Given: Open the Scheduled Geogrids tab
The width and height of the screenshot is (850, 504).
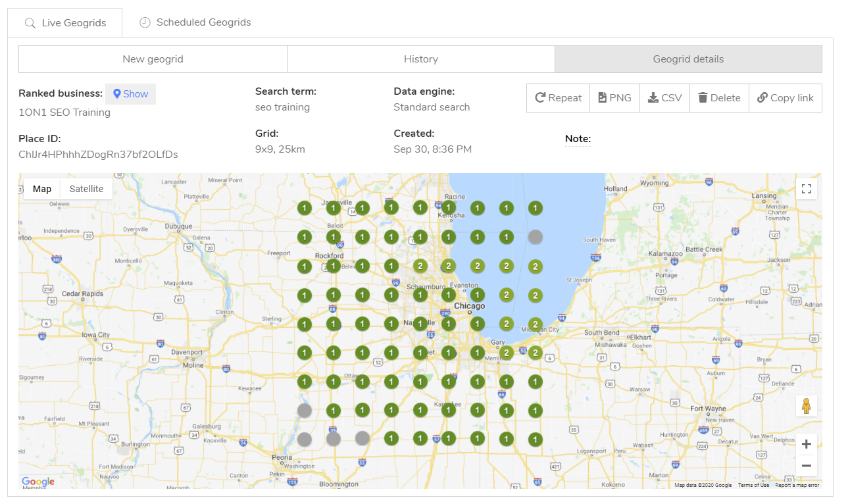Looking at the screenshot, I should (x=195, y=22).
